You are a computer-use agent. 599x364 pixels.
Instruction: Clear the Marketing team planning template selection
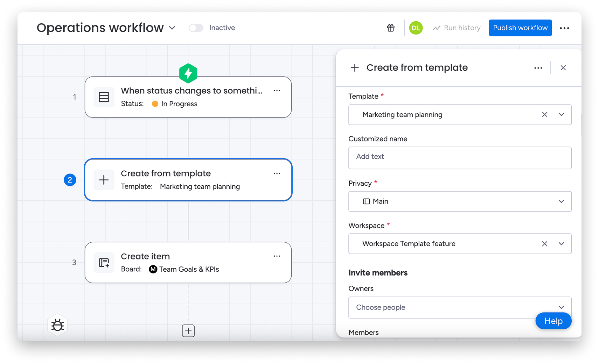point(544,115)
